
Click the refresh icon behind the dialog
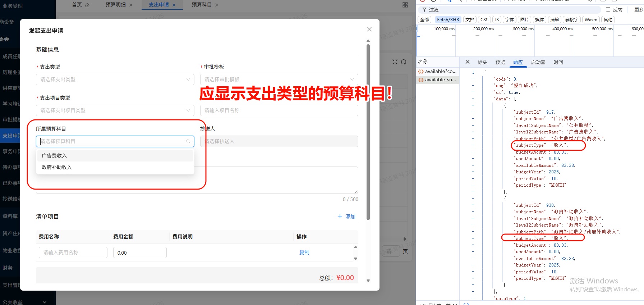point(404,62)
